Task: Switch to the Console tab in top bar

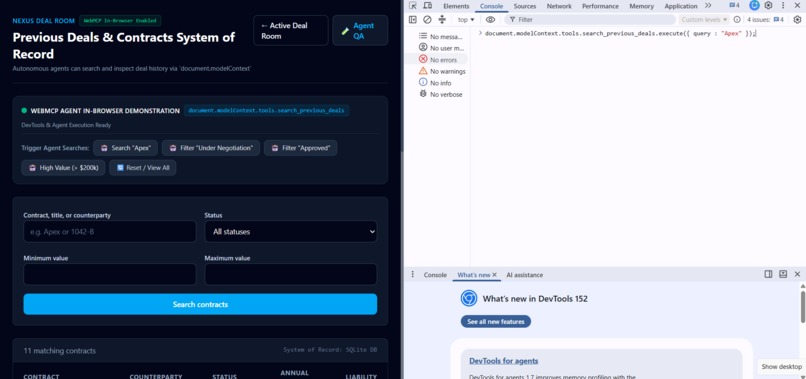Action: pos(491,6)
